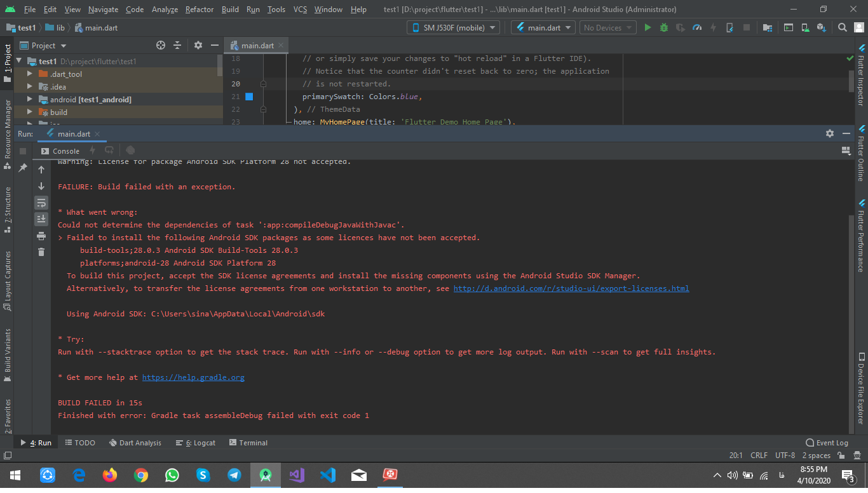Collapse the test1 root tree node
The height and width of the screenshot is (493, 868).
pyautogui.click(x=19, y=61)
